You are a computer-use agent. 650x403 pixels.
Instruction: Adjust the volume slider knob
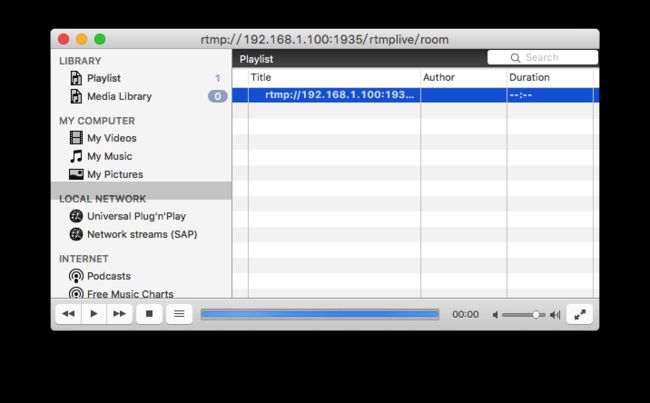[x=536, y=315]
